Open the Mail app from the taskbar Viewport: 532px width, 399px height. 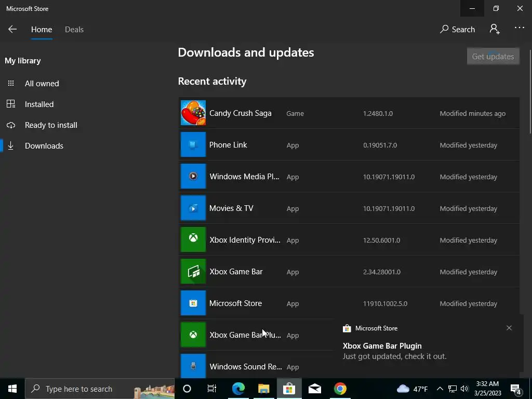315,389
